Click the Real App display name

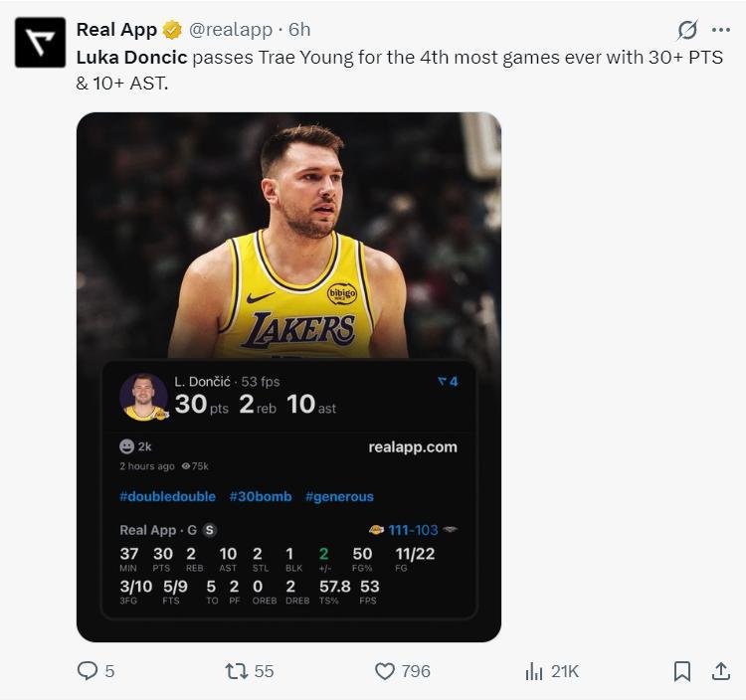click(116, 30)
